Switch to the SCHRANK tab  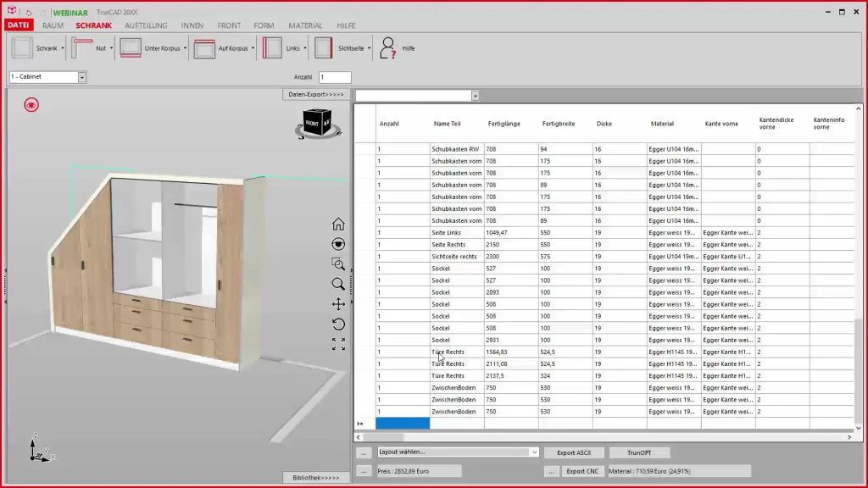pyautogui.click(x=93, y=25)
